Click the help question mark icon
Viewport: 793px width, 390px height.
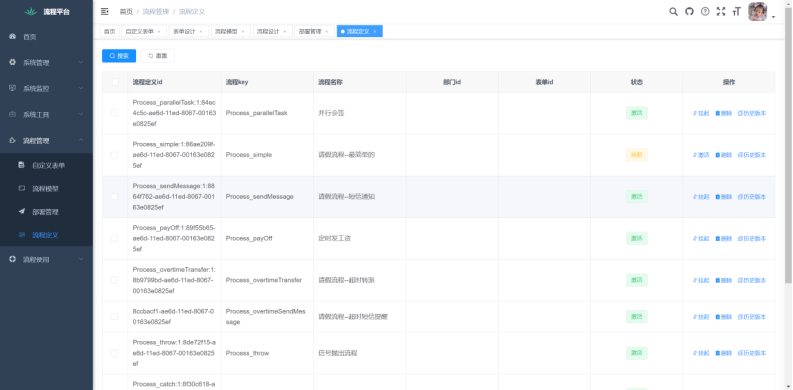point(705,12)
